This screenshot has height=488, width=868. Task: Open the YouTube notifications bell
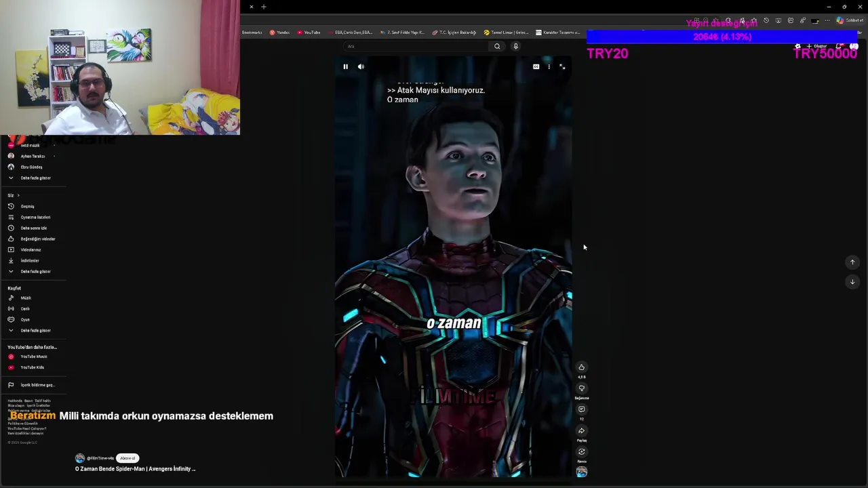coord(840,46)
